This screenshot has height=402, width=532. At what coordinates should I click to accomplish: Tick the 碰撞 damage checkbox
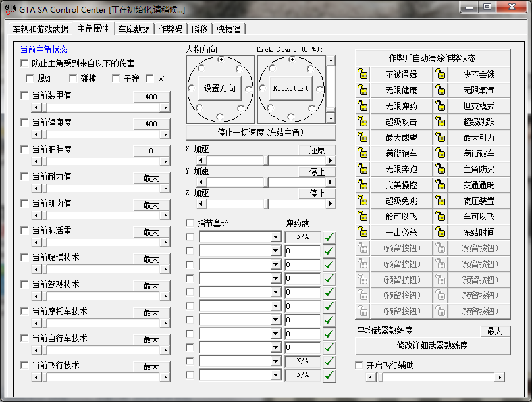(73, 79)
